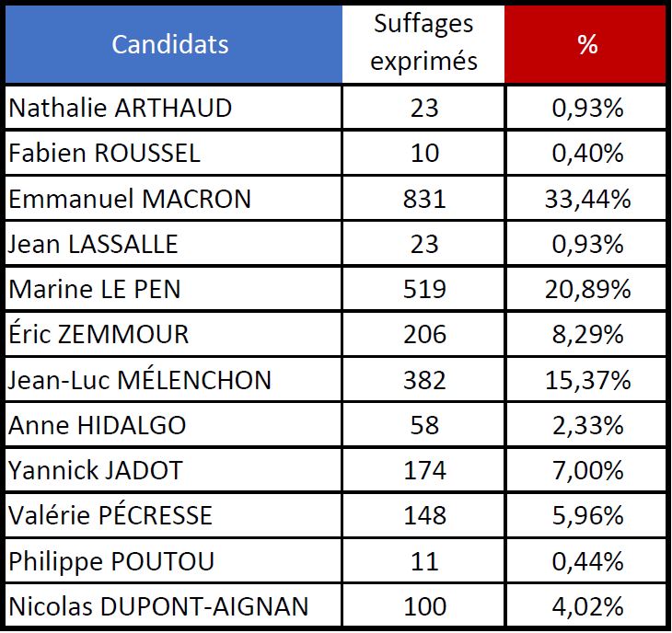
Task: Select the Jean LASSALLE candidate cell
Action: 93,244
